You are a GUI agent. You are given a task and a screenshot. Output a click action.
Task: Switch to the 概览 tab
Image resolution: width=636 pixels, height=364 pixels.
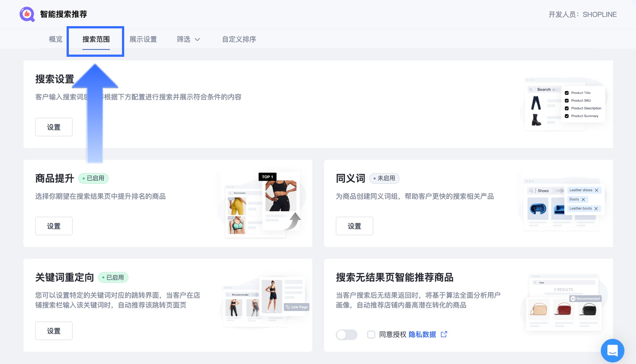click(x=56, y=39)
